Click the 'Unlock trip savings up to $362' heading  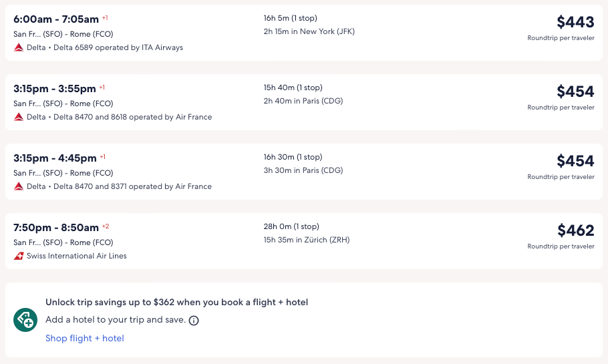pos(176,303)
